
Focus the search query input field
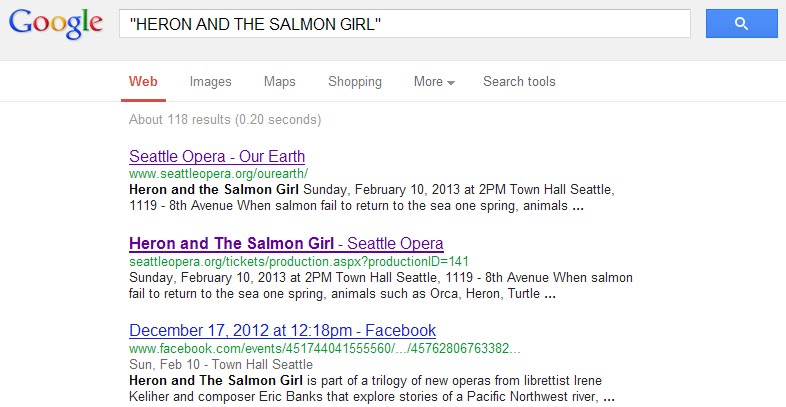pyautogui.click(x=404, y=24)
